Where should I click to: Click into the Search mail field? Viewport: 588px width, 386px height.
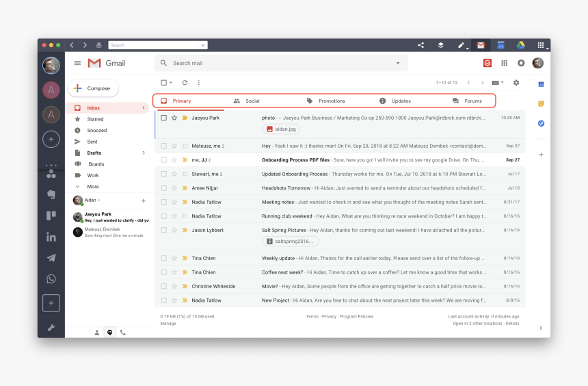281,63
